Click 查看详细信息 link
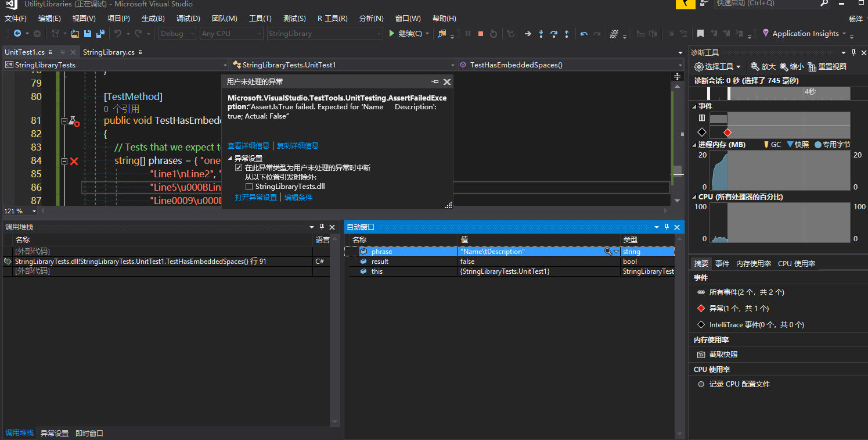 pyautogui.click(x=248, y=145)
